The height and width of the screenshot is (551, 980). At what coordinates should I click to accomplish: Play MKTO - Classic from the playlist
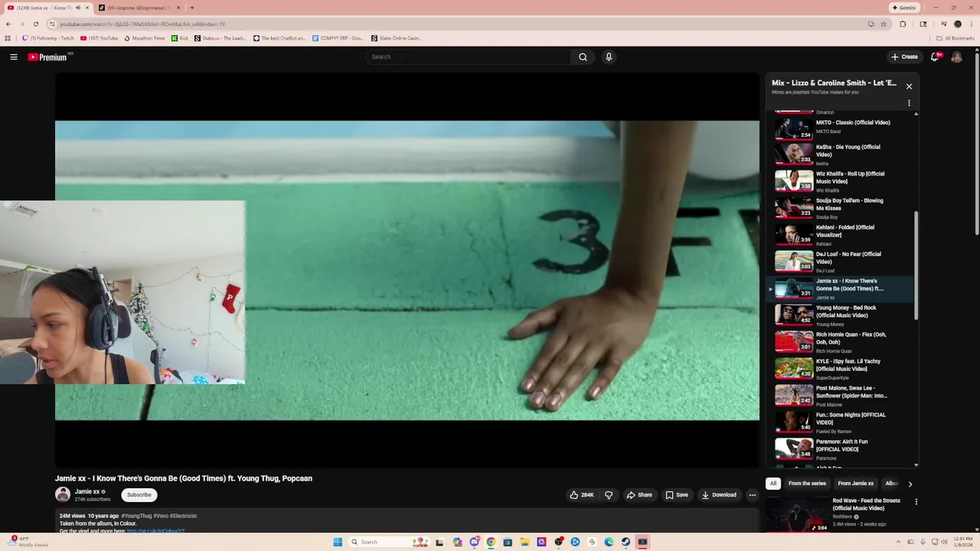point(842,127)
